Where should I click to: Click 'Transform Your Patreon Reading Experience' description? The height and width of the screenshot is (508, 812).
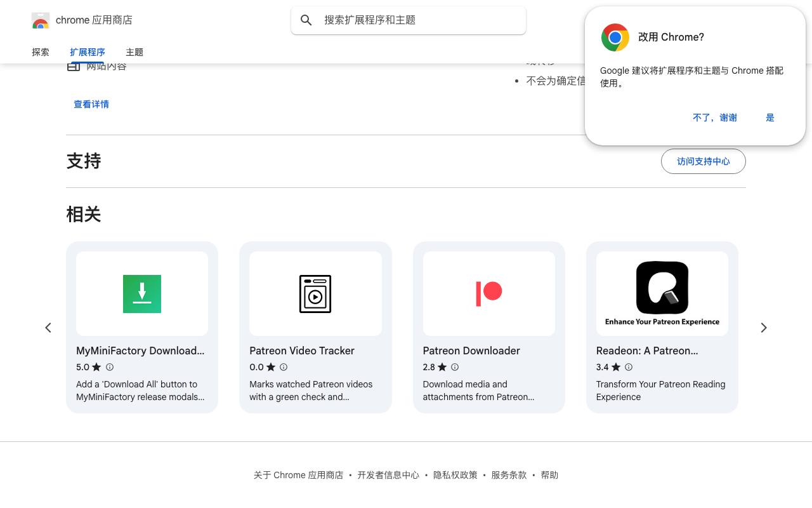[660, 391]
